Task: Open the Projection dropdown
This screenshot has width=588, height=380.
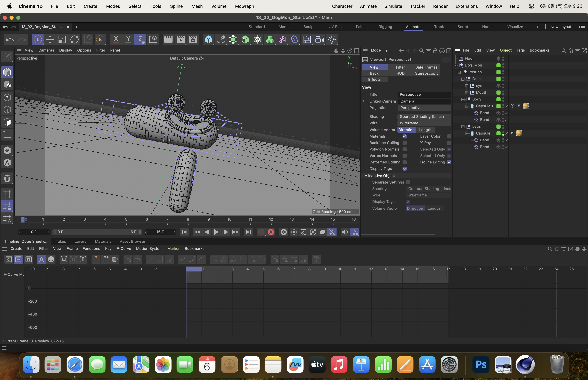Action: point(424,108)
